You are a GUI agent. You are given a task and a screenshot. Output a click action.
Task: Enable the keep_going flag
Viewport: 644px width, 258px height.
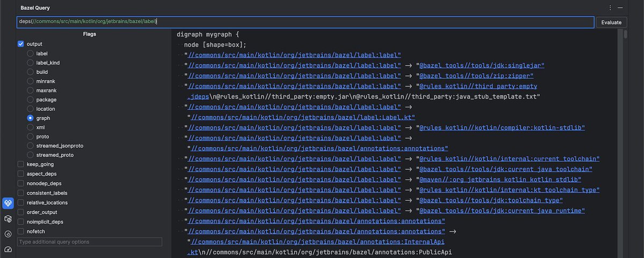tap(21, 164)
